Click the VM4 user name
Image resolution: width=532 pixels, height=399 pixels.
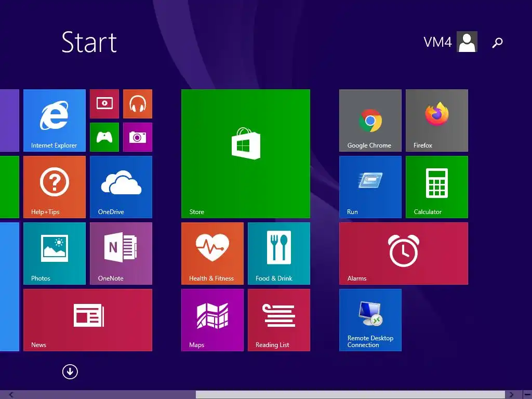point(437,42)
